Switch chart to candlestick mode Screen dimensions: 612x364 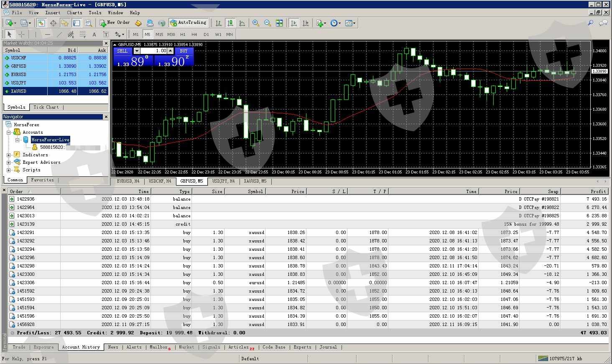click(230, 23)
